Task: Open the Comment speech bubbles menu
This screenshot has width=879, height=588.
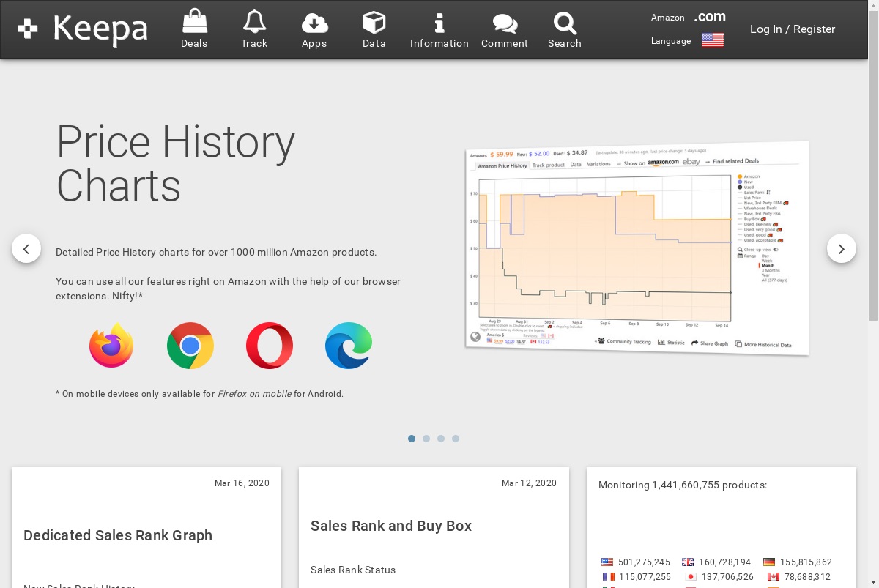Action: tap(505, 29)
